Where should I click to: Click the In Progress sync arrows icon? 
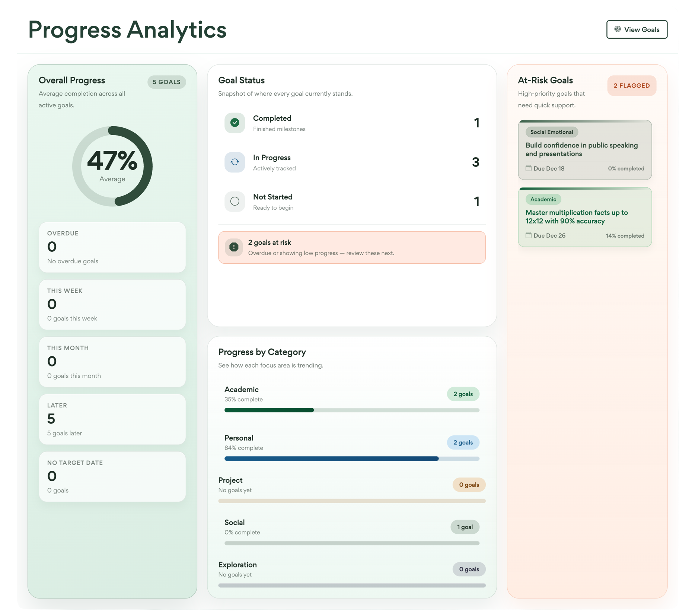pos(235,162)
